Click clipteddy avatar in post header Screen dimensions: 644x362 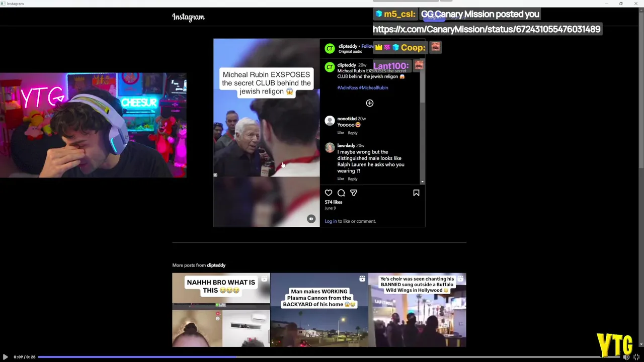(x=330, y=48)
